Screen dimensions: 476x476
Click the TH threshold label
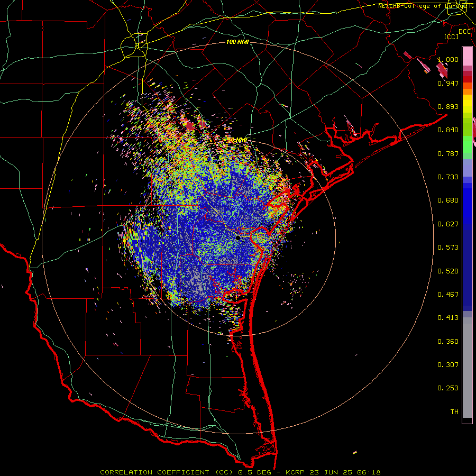[x=454, y=412]
